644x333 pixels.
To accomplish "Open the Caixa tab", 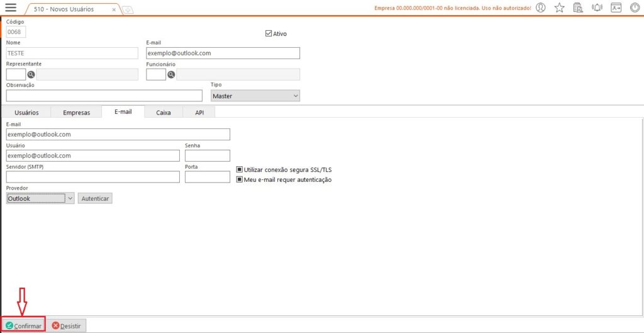I will click(x=163, y=112).
